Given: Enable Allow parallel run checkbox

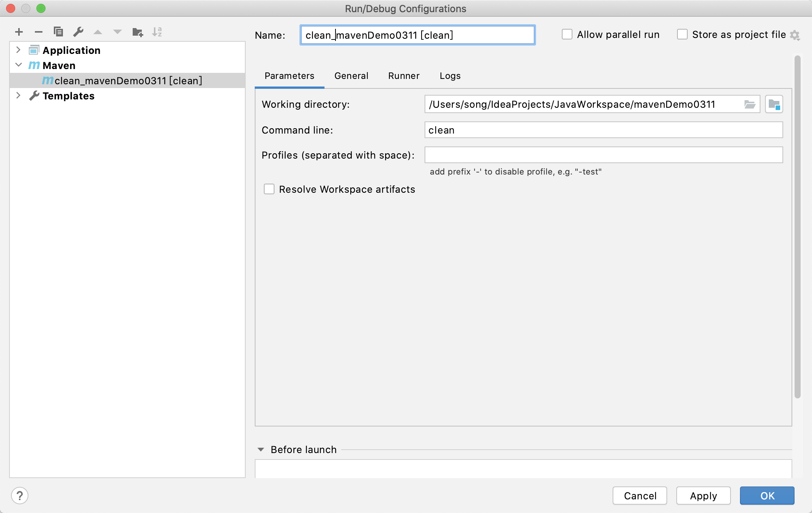Looking at the screenshot, I should (x=567, y=35).
